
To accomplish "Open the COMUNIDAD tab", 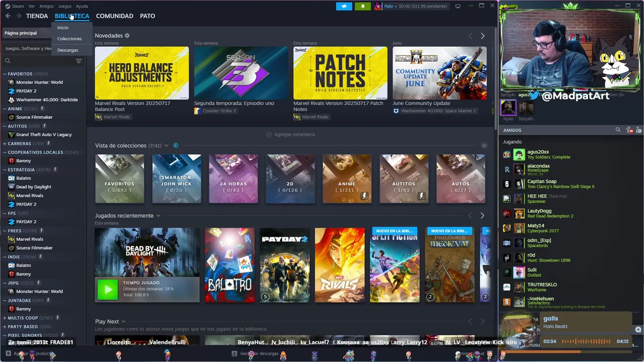I will (x=114, y=16).
